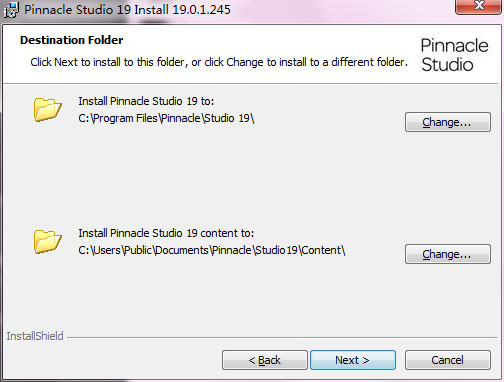Viewport: 504px width, 382px height.
Task: Go back with the Back button
Action: [x=265, y=360]
